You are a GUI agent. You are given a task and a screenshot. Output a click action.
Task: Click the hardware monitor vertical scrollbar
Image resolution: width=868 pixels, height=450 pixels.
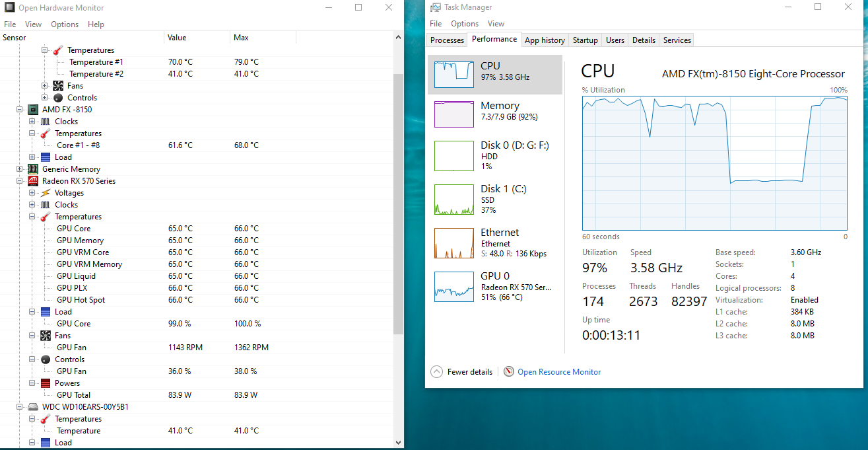pyautogui.click(x=398, y=204)
